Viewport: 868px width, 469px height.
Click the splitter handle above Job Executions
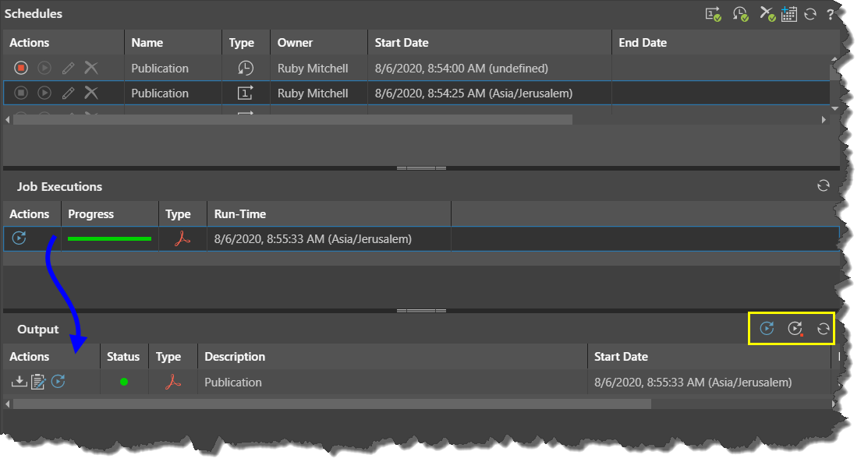(x=421, y=167)
